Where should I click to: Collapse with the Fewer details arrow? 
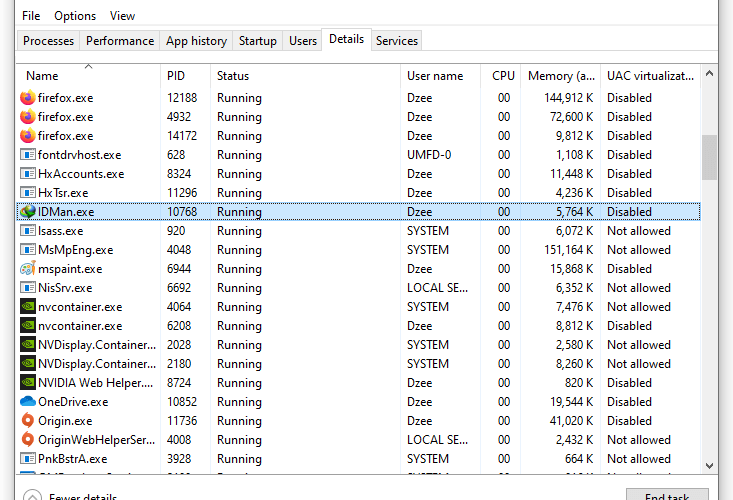point(32,495)
